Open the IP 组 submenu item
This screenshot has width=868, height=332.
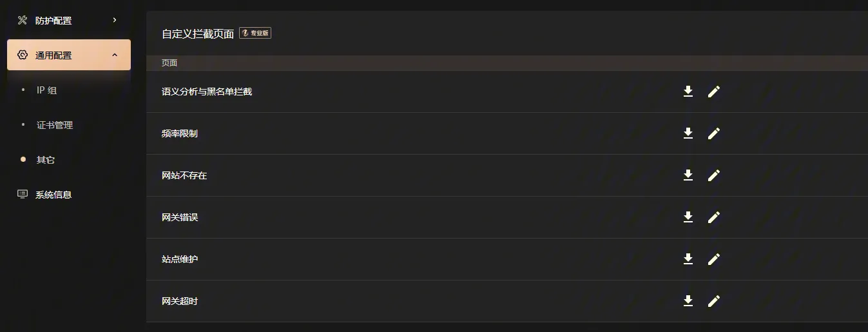(46, 90)
